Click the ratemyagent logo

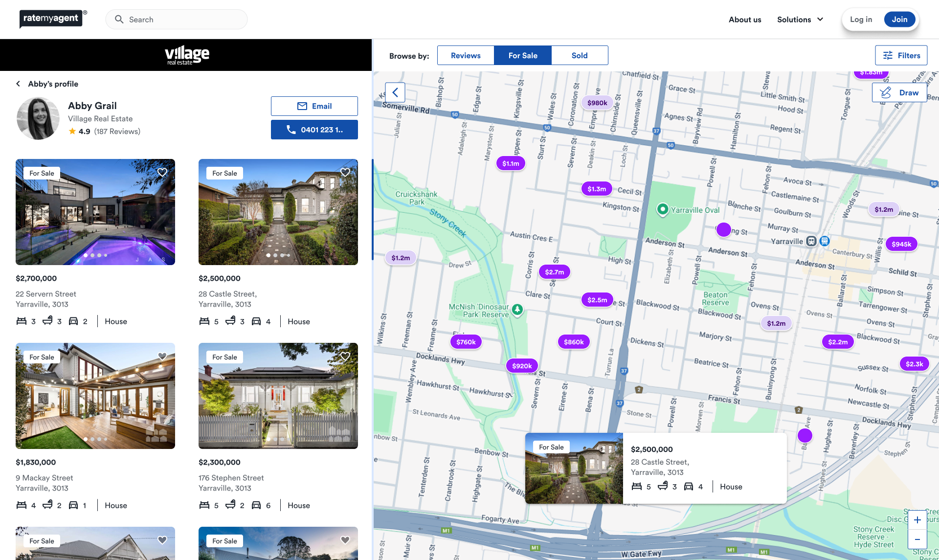51,19
